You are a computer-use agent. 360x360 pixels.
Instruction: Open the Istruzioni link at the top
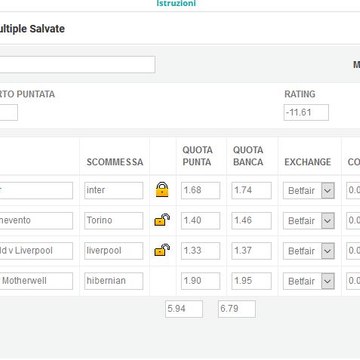click(x=176, y=3)
